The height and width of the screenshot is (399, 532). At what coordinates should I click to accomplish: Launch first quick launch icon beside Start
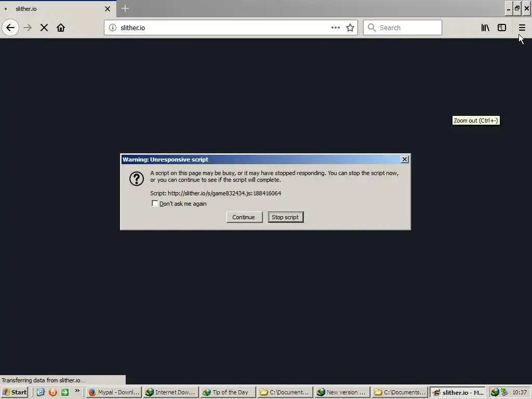41,392
